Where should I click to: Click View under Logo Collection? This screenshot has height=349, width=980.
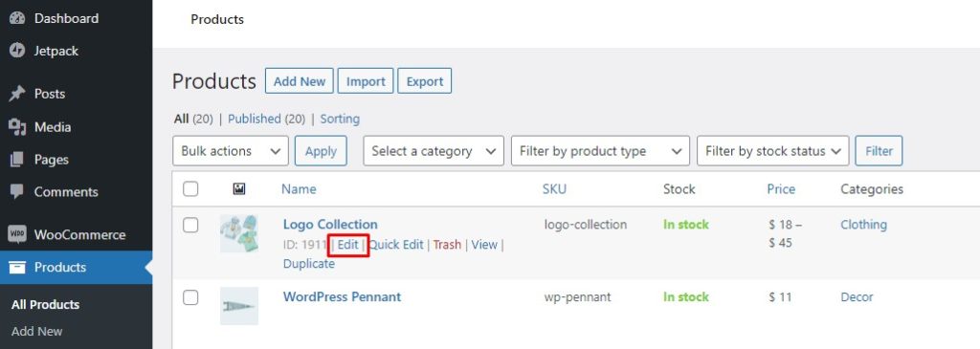[484, 245]
